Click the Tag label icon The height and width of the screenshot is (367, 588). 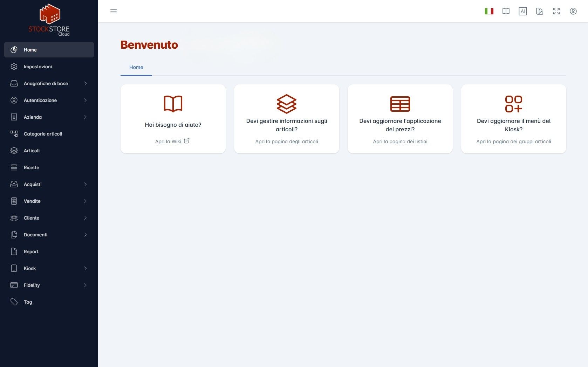tap(14, 302)
